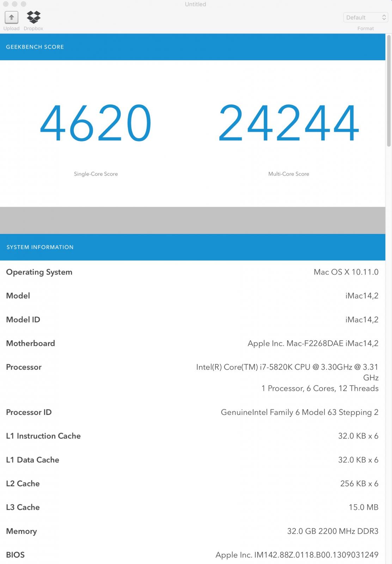392x564 pixels.
Task: Click the Untitled window title
Action: tap(196, 4)
